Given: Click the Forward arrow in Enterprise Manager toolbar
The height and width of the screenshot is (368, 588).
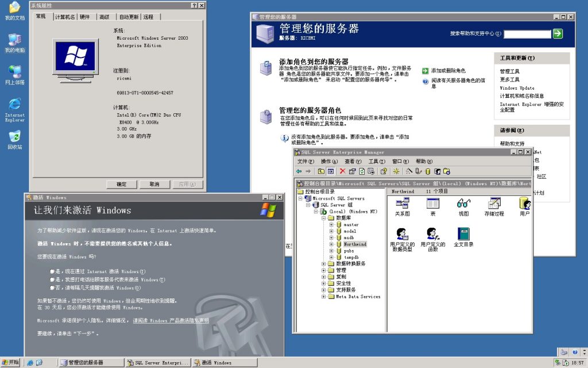Looking at the screenshot, I should coord(308,171).
